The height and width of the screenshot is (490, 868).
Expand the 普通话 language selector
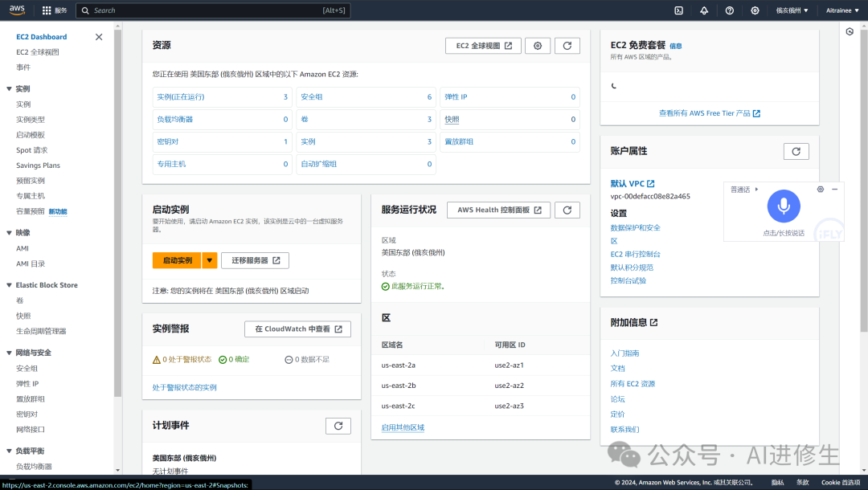(744, 190)
